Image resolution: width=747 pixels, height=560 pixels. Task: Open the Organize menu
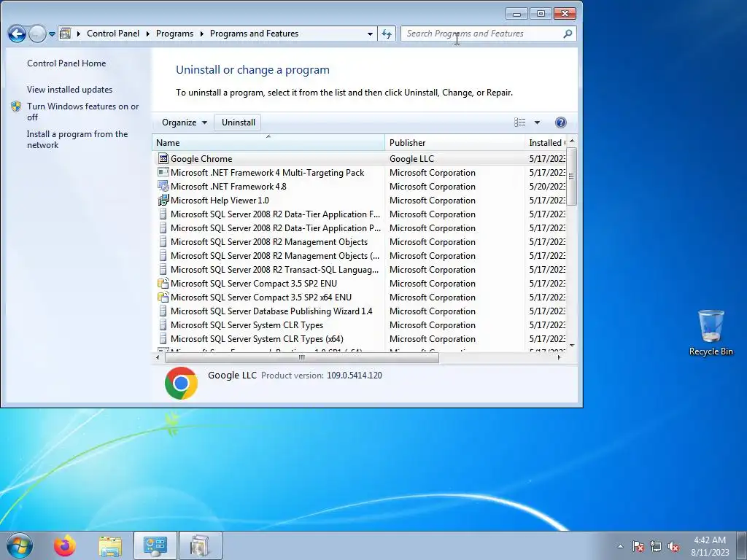(185, 122)
